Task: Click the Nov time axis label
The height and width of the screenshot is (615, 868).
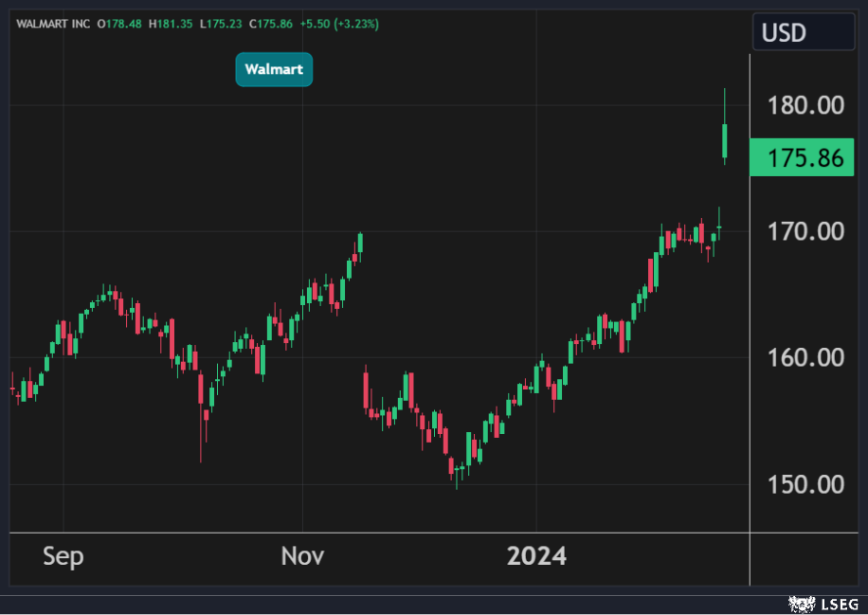Action: [x=302, y=555]
